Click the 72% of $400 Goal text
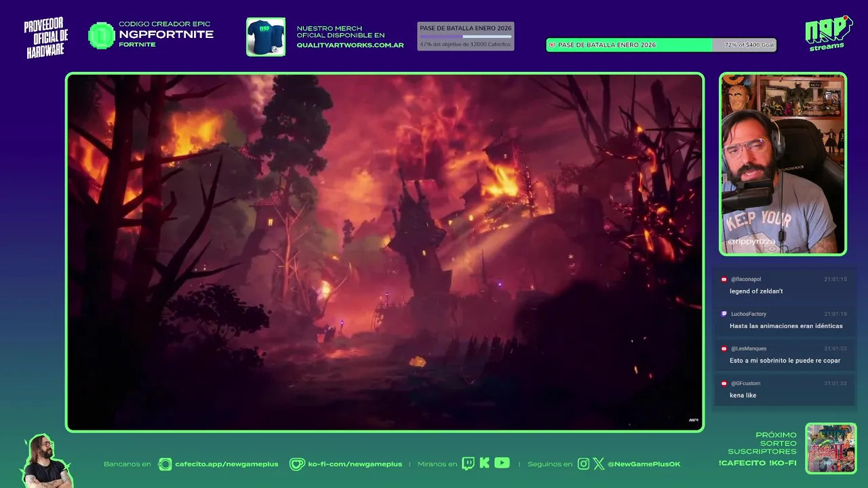This screenshot has height=488, width=868. 749,45
